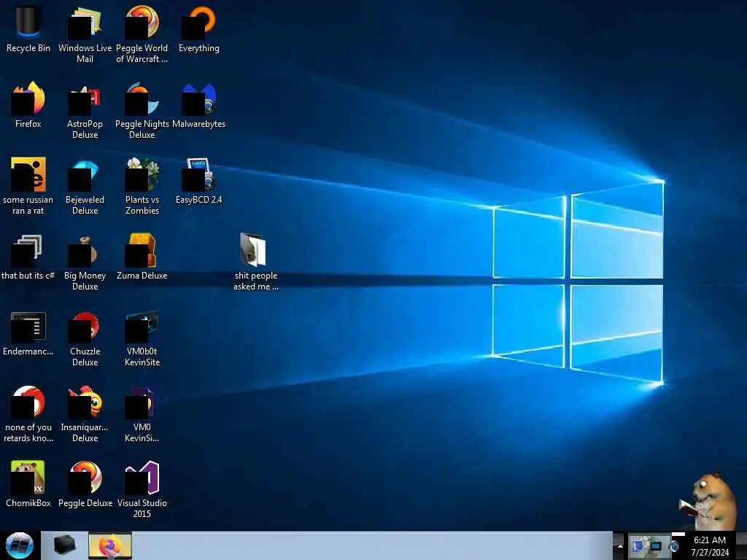Image resolution: width=747 pixels, height=560 pixels.
Task: Click the round blue tray icon
Action: pos(674,546)
